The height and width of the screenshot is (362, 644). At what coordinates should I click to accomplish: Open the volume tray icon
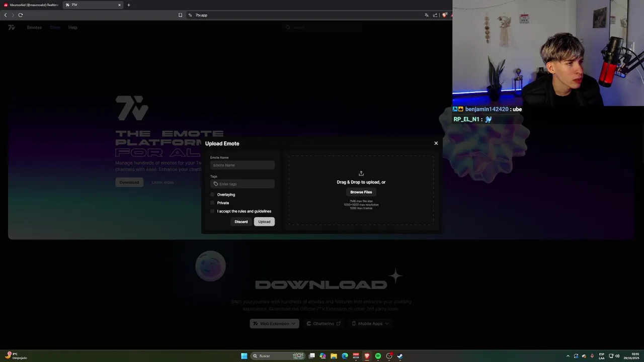tap(617, 356)
